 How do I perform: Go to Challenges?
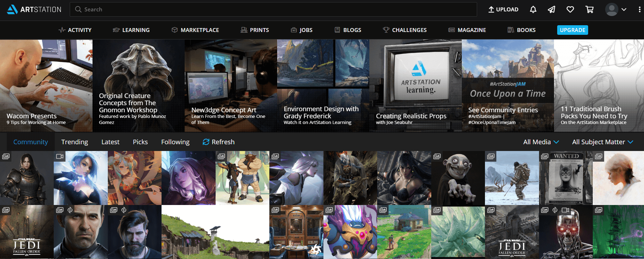[405, 30]
